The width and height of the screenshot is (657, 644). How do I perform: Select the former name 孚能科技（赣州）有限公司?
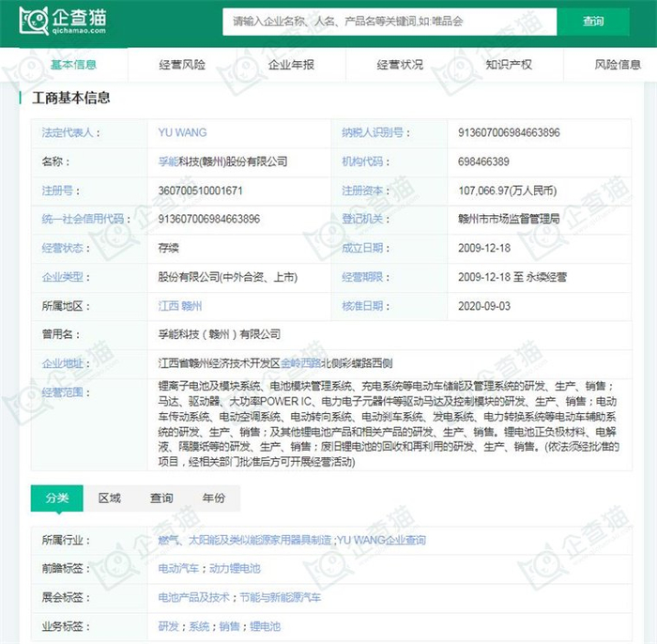click(219, 334)
